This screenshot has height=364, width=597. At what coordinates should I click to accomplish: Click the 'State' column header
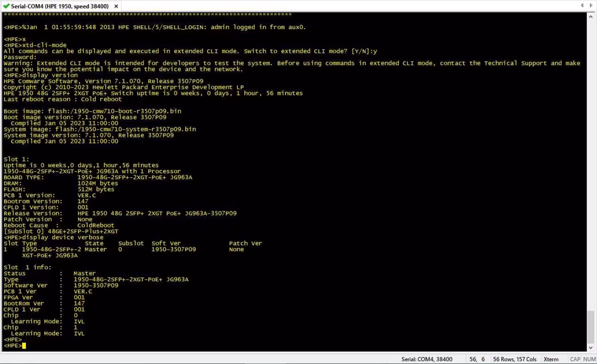[x=94, y=243]
